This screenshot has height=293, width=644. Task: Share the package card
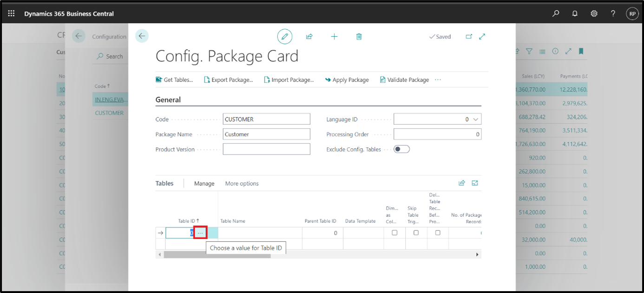point(309,36)
